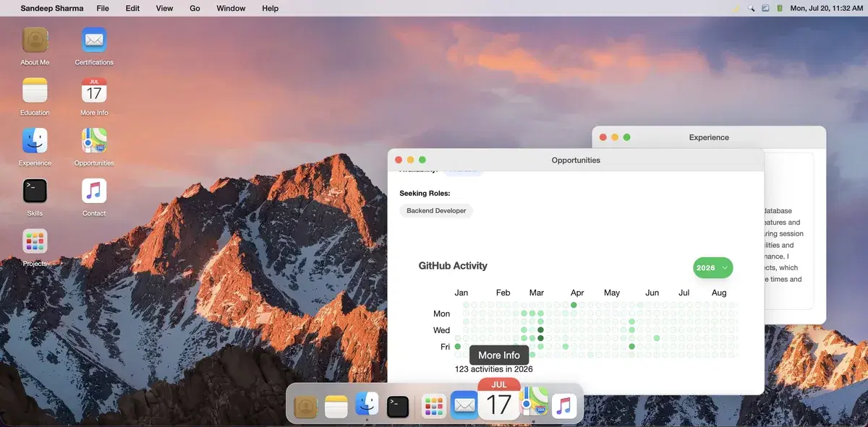Click the Backend Developer role chip

(x=436, y=210)
